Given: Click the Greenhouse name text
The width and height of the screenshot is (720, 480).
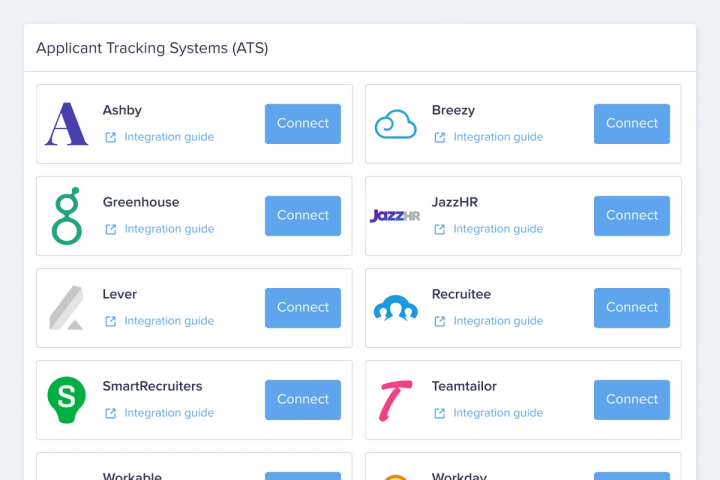Looking at the screenshot, I should pos(141,202).
